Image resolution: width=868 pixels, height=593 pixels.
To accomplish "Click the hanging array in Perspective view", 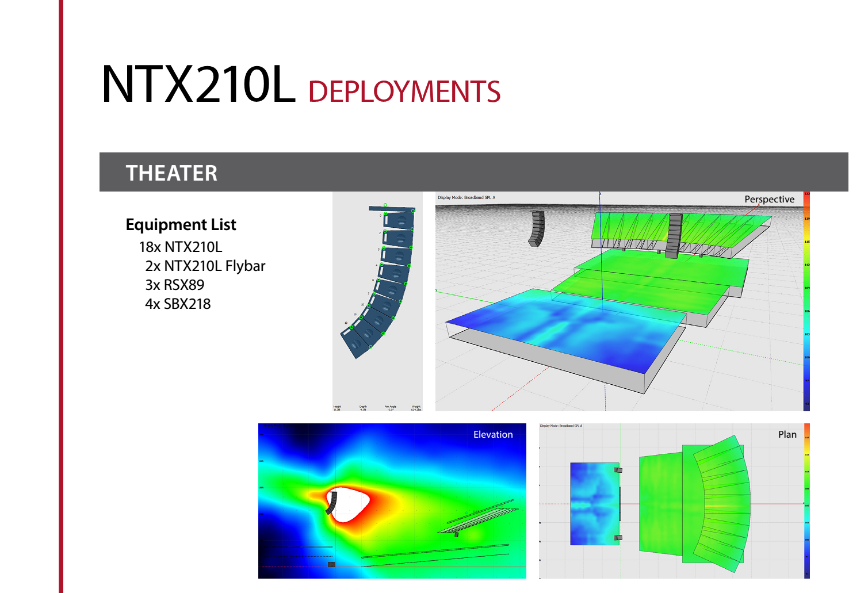I will pyautogui.click(x=537, y=228).
